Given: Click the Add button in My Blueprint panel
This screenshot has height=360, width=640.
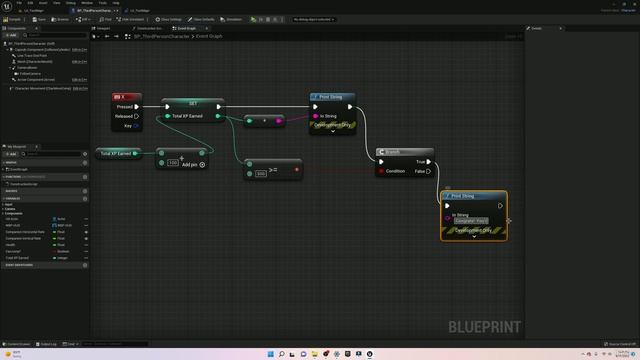Looking at the screenshot, I should coord(11,154).
